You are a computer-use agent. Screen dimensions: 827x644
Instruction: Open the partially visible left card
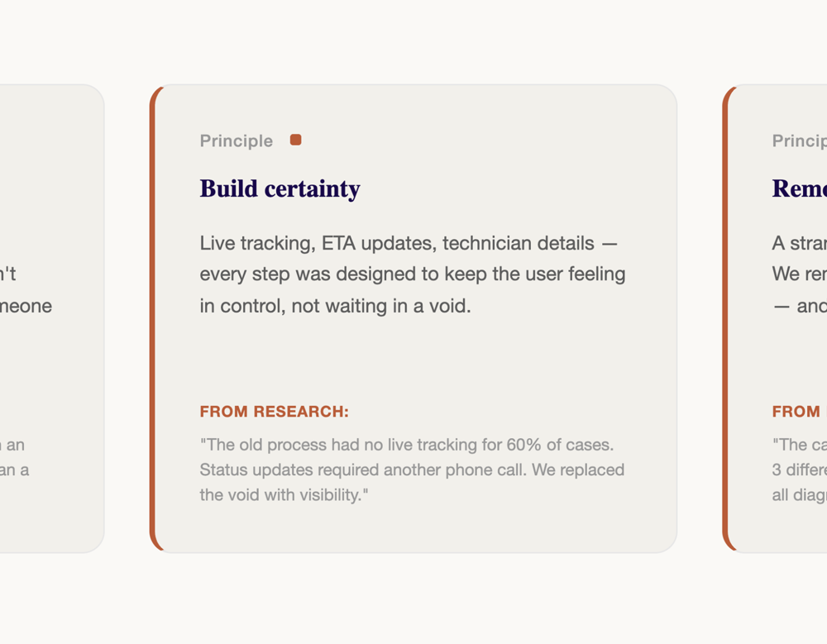pyautogui.click(x=51, y=318)
